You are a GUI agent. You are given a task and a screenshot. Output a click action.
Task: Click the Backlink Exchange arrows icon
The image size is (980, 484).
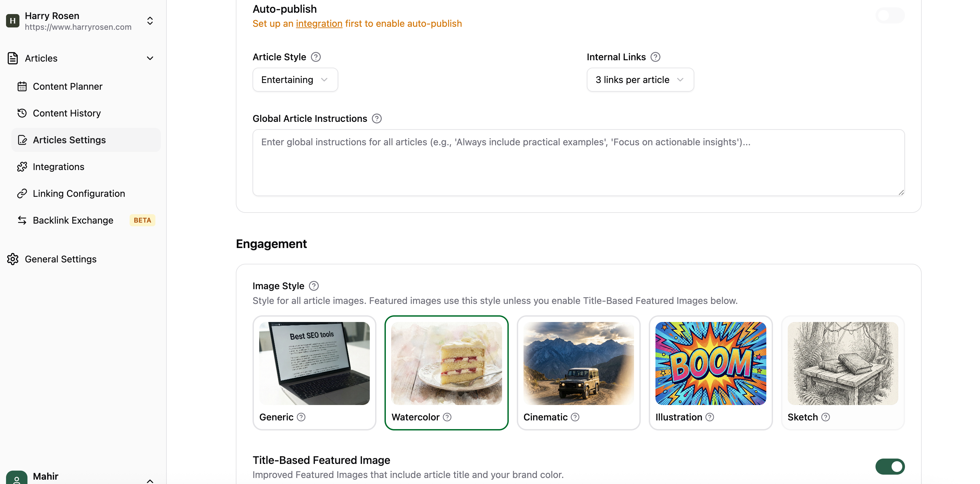click(22, 220)
